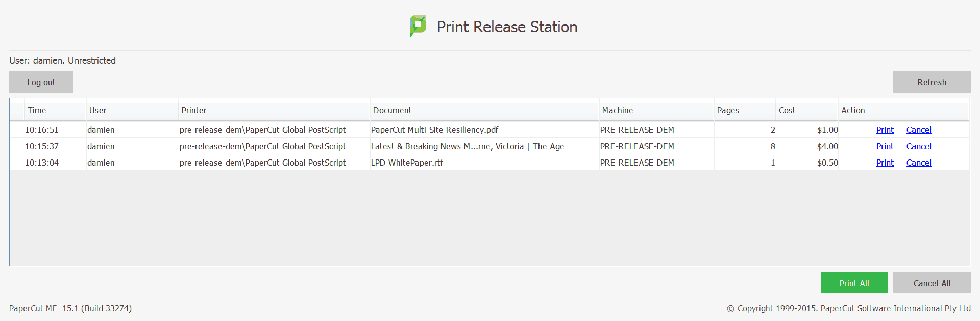
Task: Click the copyright notice in the footer
Action: 849,308
